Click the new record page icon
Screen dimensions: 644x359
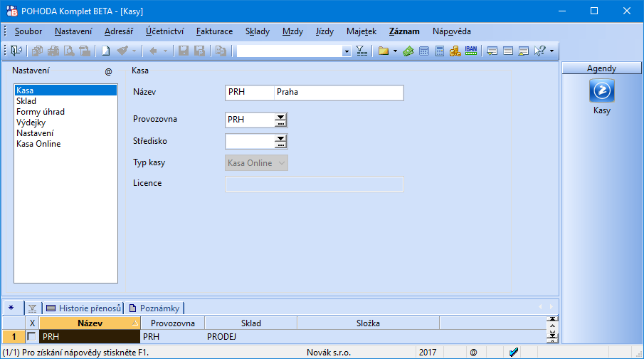click(x=106, y=51)
